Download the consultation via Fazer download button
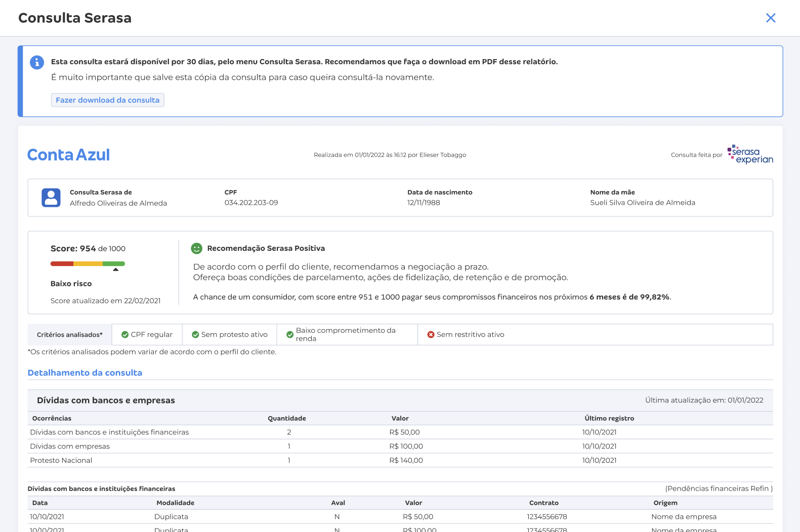800x532 pixels. (107, 100)
